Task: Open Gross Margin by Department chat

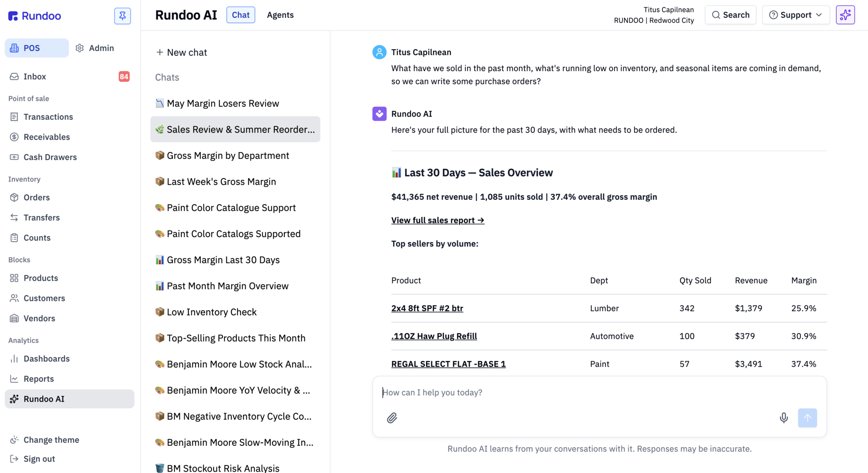Action: 235,155
